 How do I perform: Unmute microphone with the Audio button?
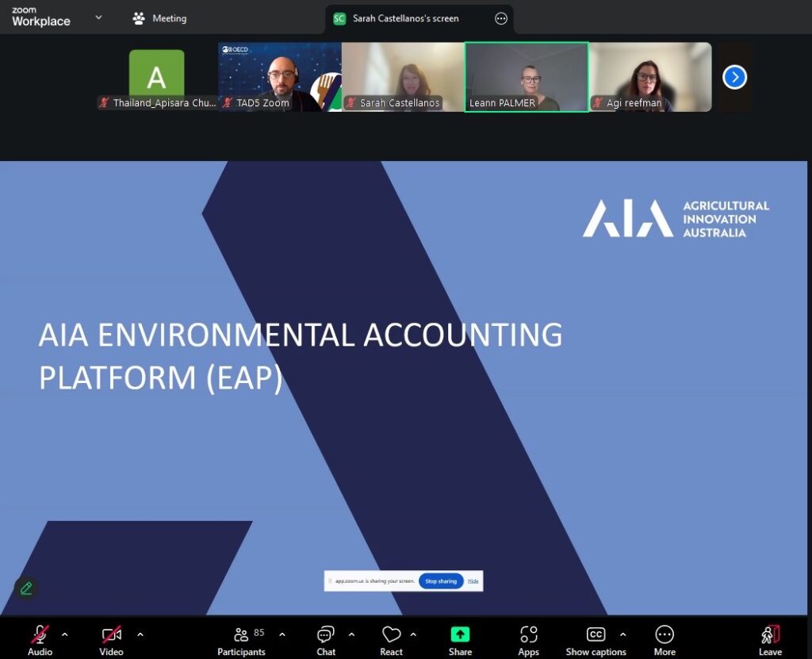pos(40,635)
